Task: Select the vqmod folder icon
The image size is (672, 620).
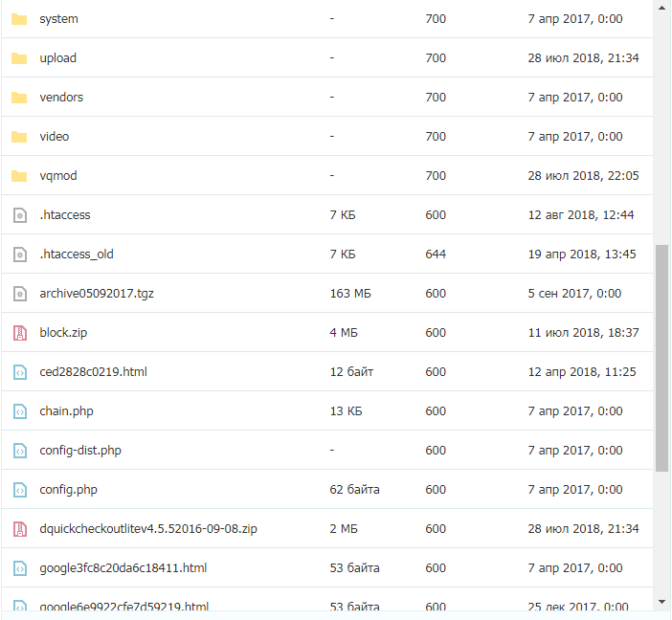Action: tap(19, 176)
